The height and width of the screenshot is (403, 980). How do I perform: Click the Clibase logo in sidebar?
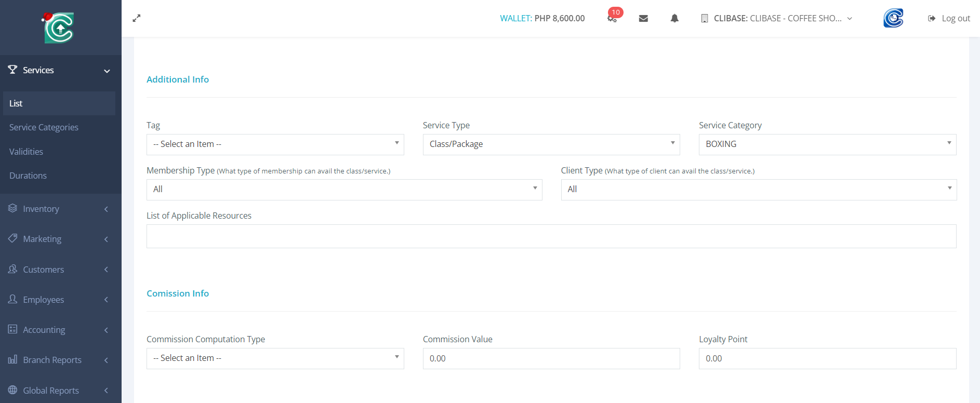click(59, 28)
